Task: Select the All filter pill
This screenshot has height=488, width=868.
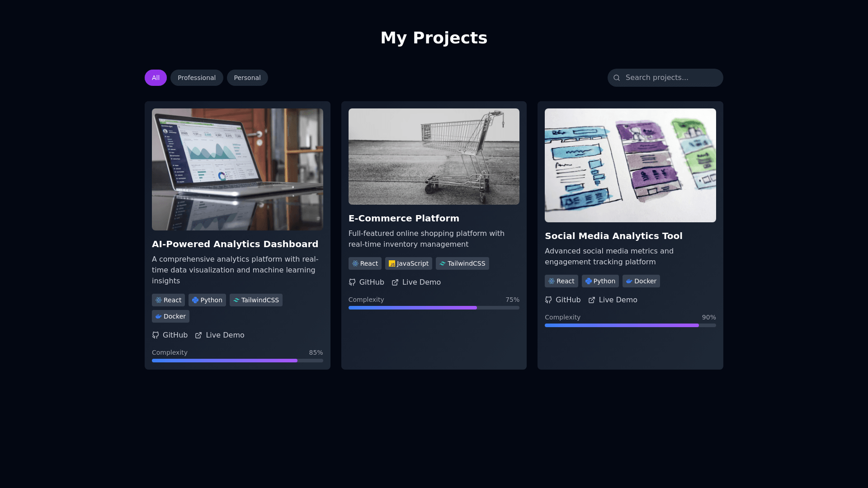Action: [156, 78]
